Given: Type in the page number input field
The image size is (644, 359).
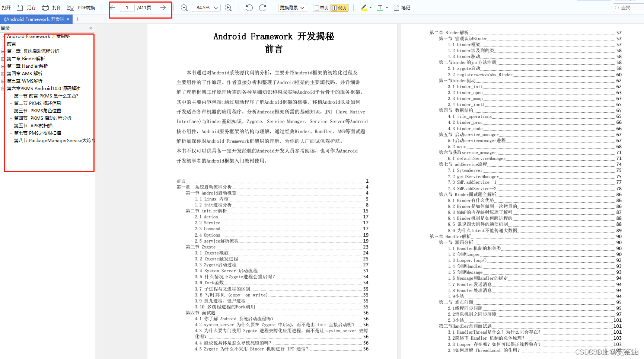Looking at the screenshot, I should 127,7.
